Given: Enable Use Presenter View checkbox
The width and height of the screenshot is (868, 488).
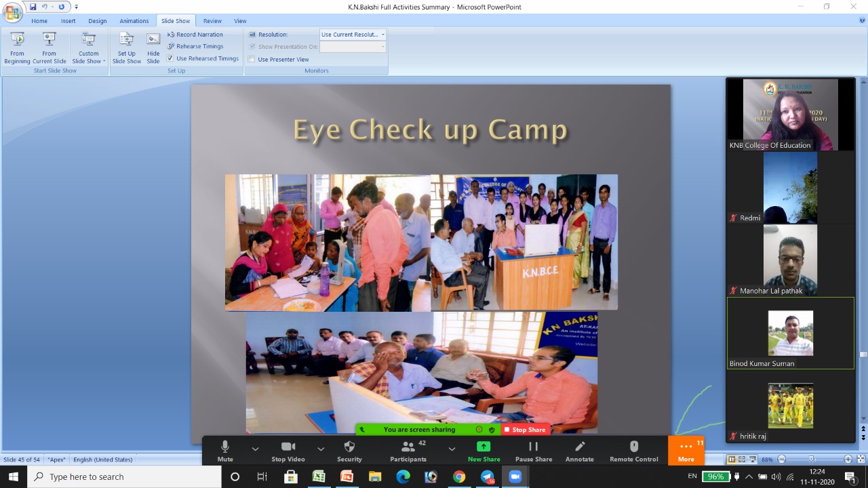Looking at the screenshot, I should 252,59.
